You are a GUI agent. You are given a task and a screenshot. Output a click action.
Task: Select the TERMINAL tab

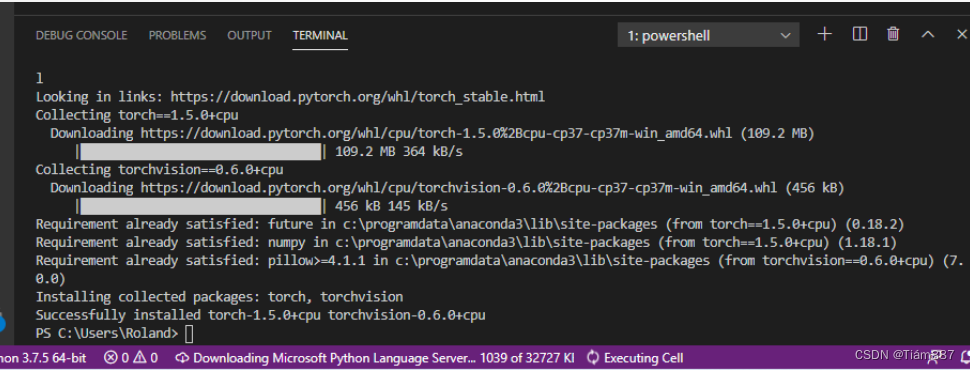click(x=320, y=35)
